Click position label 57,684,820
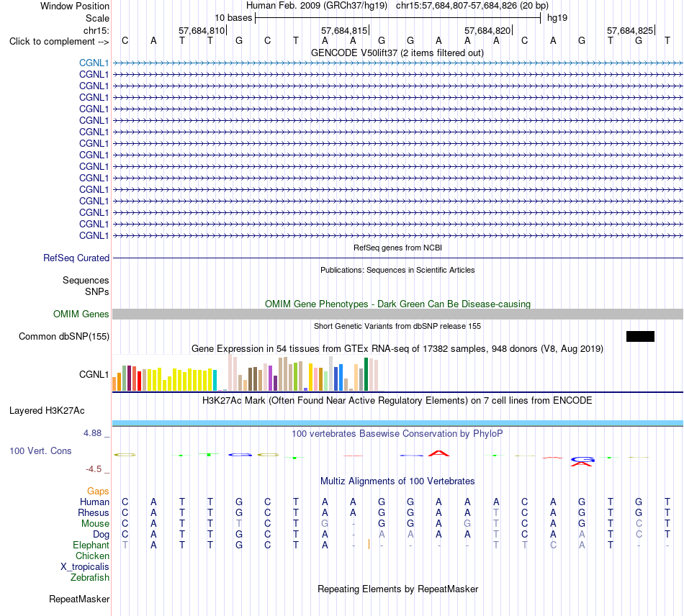Image resolution: width=684 pixels, height=616 pixels. coord(487,30)
